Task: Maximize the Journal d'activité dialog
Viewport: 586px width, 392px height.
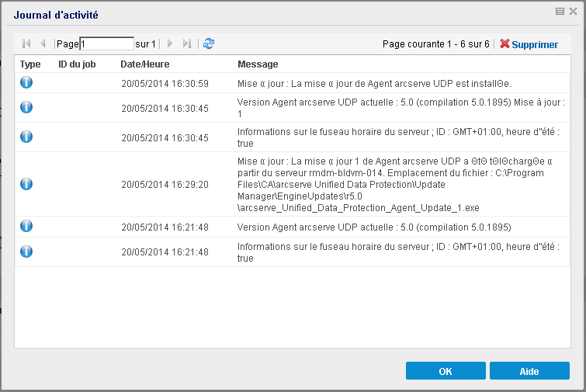Action: [560, 12]
